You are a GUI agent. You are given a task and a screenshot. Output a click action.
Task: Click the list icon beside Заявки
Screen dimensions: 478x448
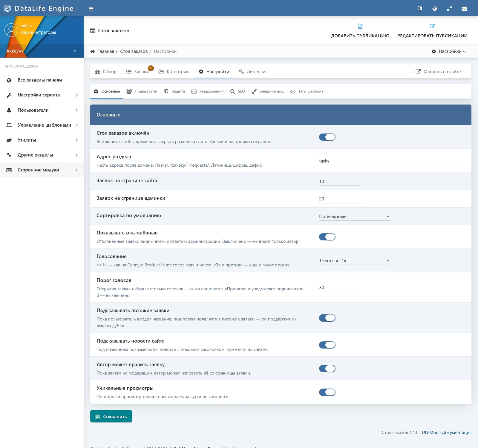click(129, 72)
